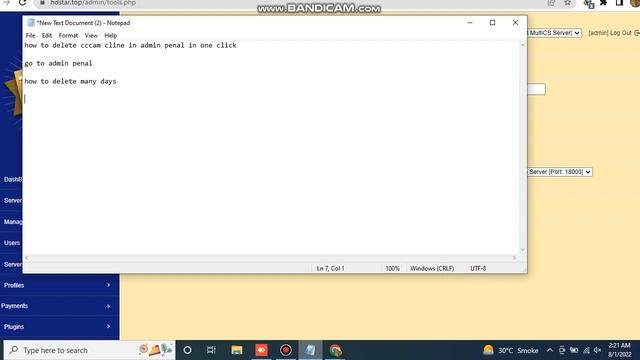This screenshot has width=640, height=360.
Task: Expand the Profiles sidebar item
Action: coord(60,285)
